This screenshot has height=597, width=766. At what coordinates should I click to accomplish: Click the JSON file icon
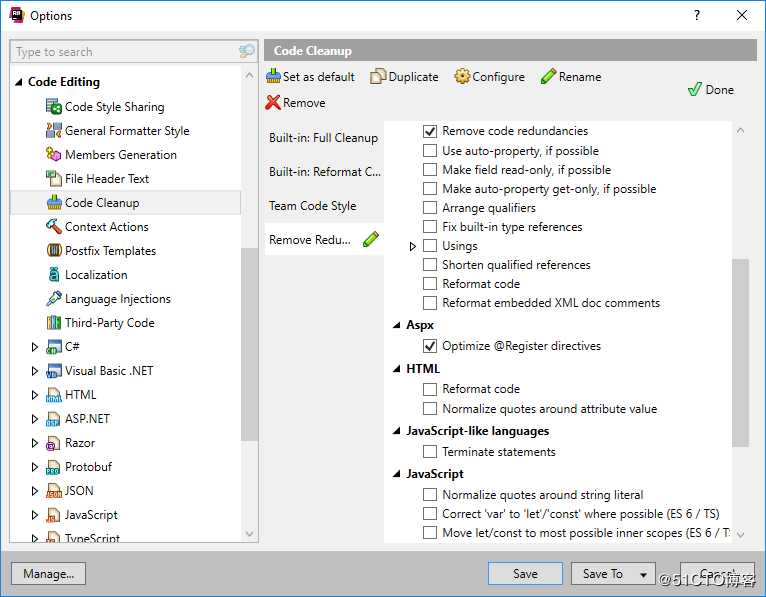tap(53, 490)
